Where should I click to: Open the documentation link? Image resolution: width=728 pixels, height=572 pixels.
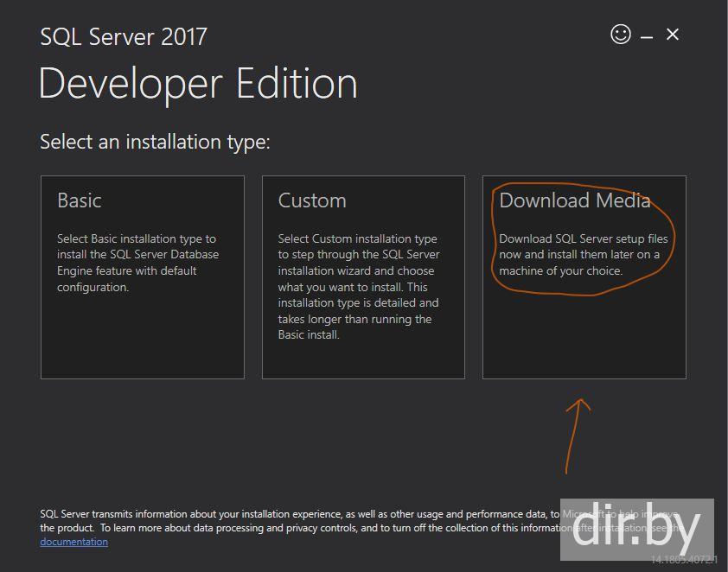73,542
